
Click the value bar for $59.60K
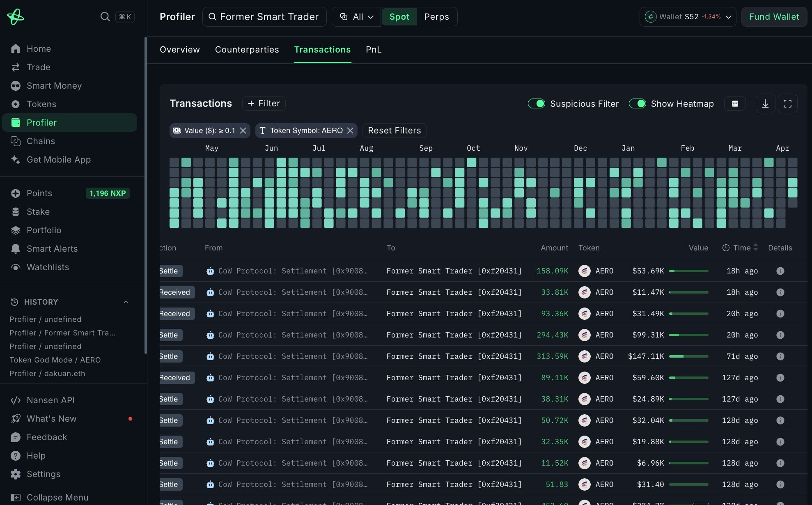[x=688, y=378]
